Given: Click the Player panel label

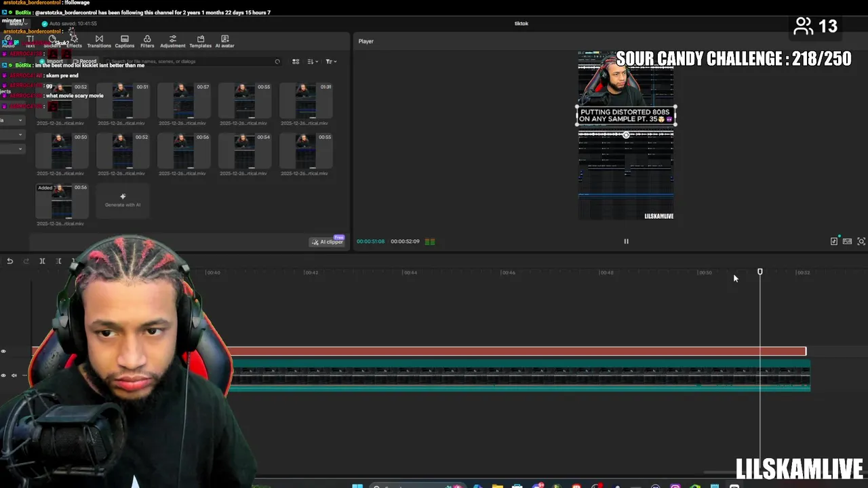Looking at the screenshot, I should (x=366, y=41).
